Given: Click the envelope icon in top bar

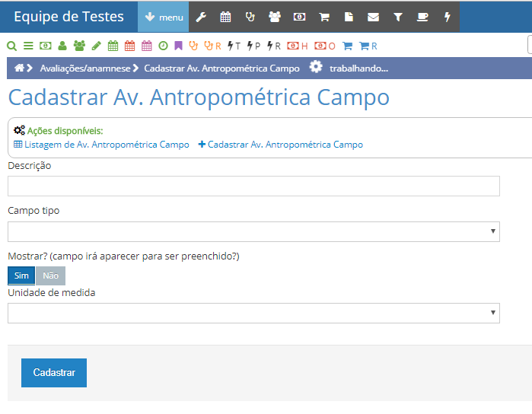Looking at the screenshot, I should (x=373, y=17).
